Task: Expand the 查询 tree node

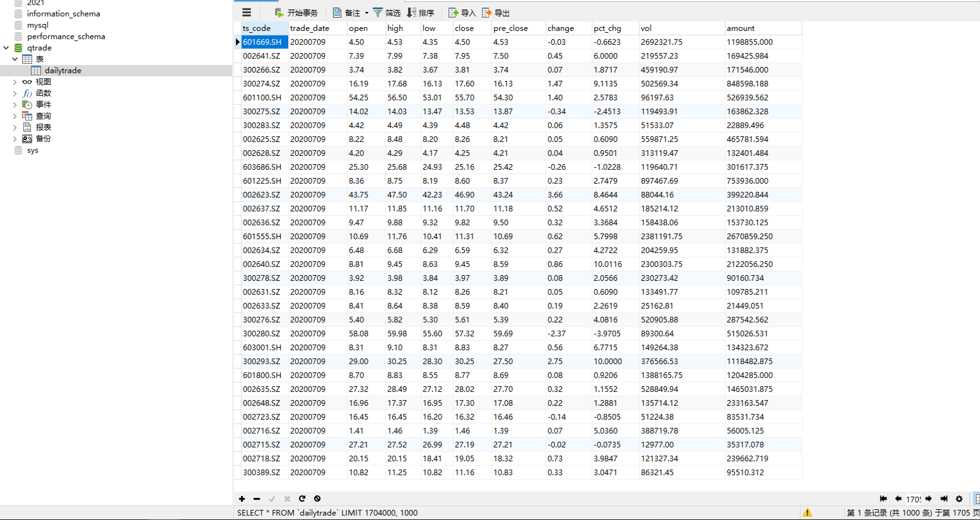Action: point(15,116)
